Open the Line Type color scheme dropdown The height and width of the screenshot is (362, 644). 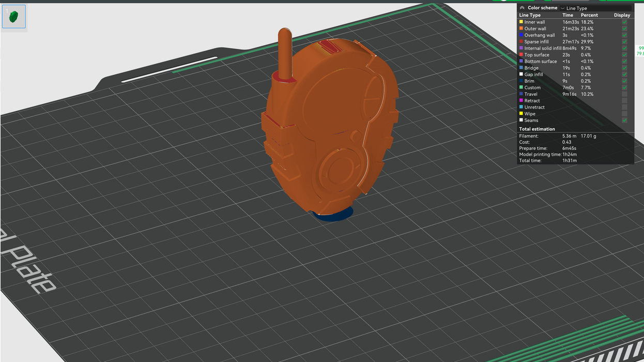coord(594,8)
